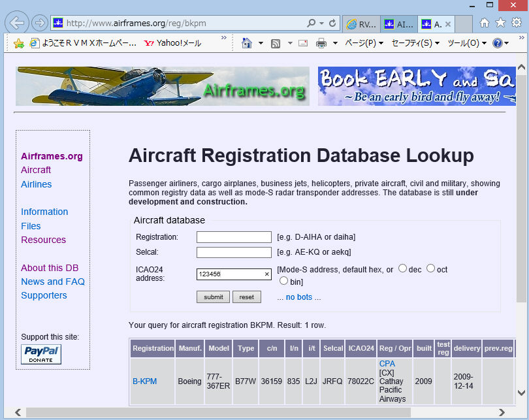Switch to the RV... browser tab

(x=361, y=24)
